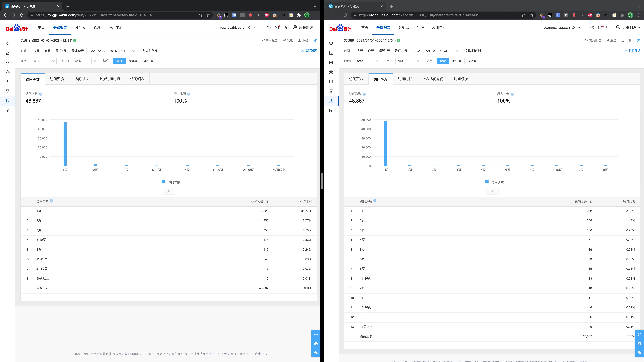Viewport: 644px width, 362px height.
Task: Collapse chart with double-chevron in right window
Action: [x=492, y=191]
